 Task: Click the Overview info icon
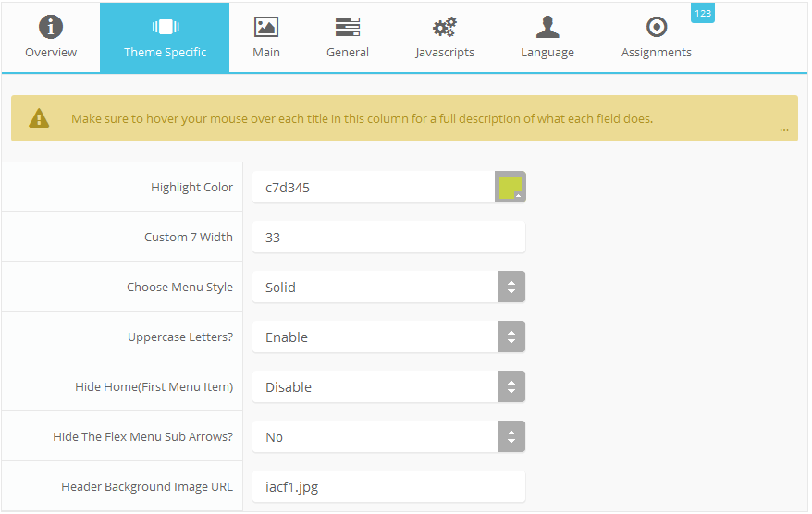(x=51, y=27)
